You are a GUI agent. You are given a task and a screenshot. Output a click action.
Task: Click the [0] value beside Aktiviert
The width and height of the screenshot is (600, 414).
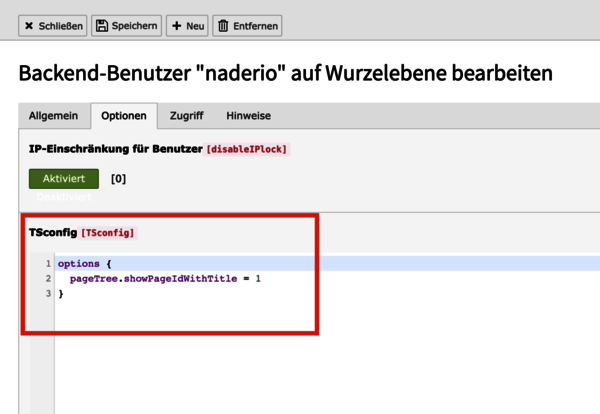[118, 180]
